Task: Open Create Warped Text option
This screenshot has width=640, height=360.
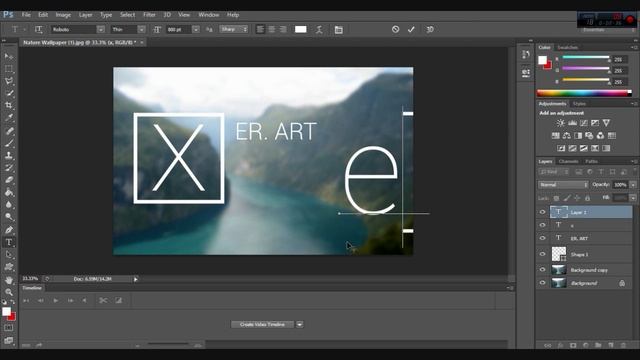Action: (x=319, y=29)
